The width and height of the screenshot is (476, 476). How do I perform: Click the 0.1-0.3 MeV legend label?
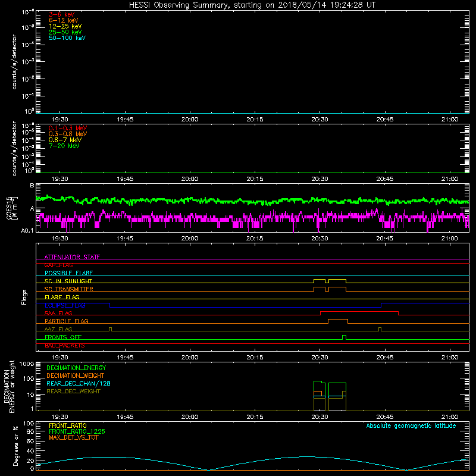tap(68, 128)
